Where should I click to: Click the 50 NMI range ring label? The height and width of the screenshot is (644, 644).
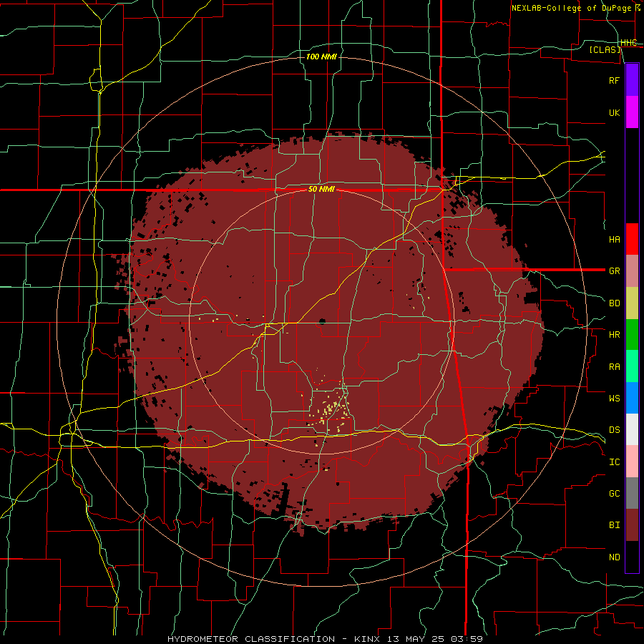pyautogui.click(x=321, y=190)
